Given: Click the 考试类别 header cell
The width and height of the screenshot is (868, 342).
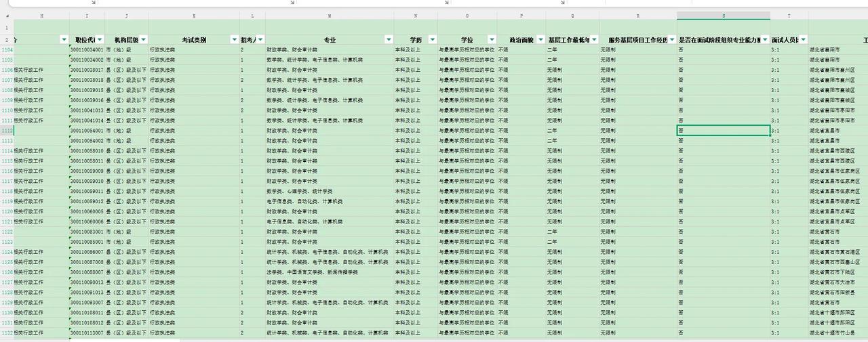Looking at the screenshot, I should [x=195, y=40].
